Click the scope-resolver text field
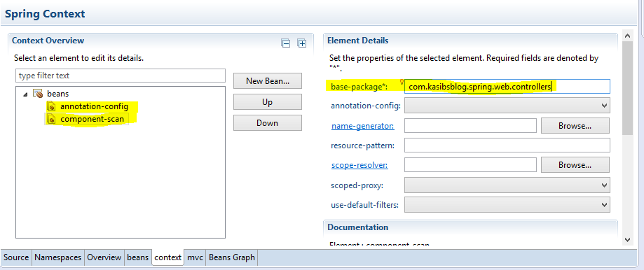 [470, 164]
